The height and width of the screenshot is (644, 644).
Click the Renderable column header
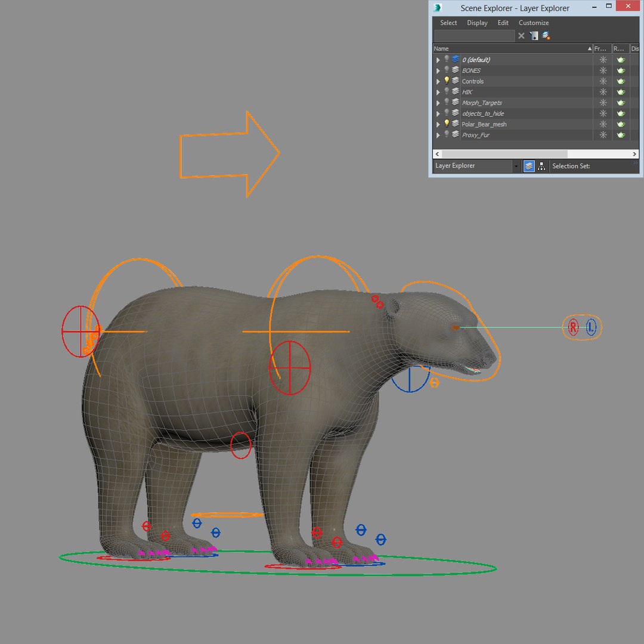click(620, 48)
